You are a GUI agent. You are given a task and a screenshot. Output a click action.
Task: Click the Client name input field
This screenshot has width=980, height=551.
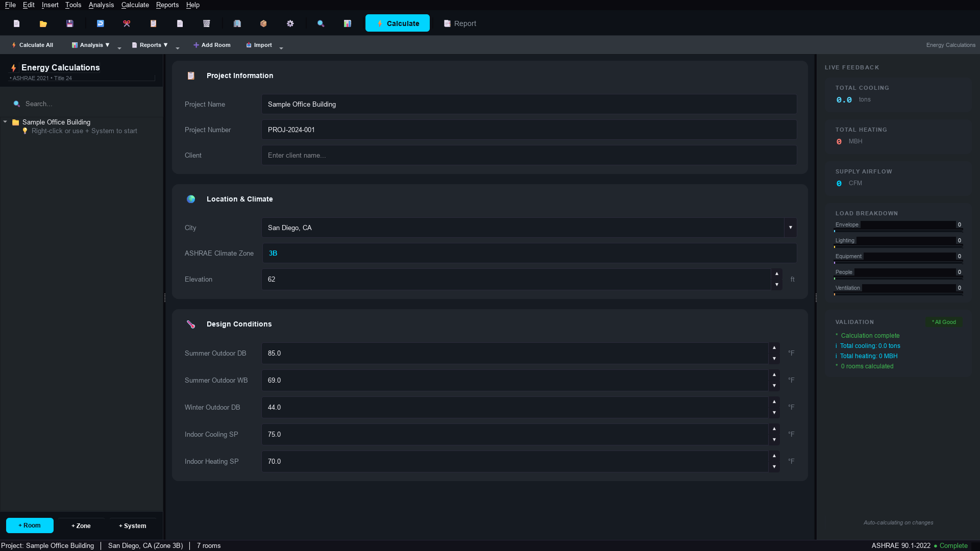529,155
